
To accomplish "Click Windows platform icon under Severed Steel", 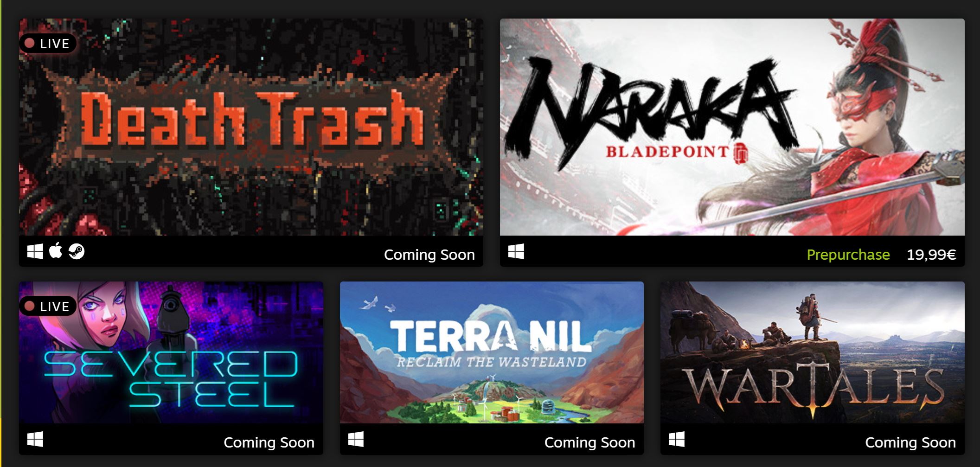I will [x=35, y=439].
